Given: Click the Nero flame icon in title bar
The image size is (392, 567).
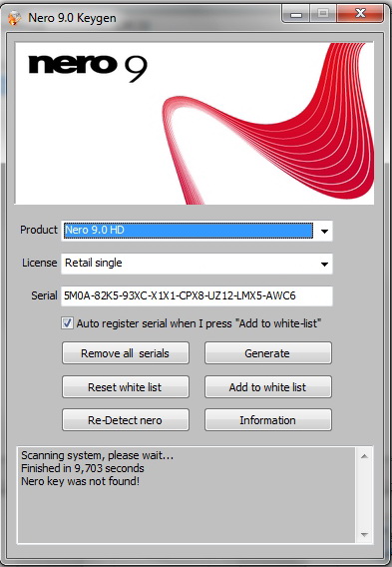Looking at the screenshot, I should click(x=14, y=18).
